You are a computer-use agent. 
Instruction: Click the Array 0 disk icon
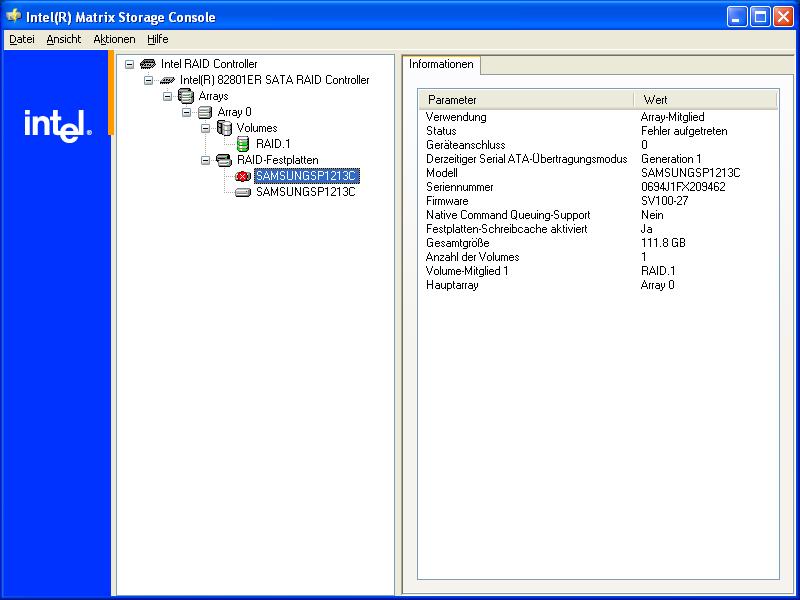click(x=205, y=112)
